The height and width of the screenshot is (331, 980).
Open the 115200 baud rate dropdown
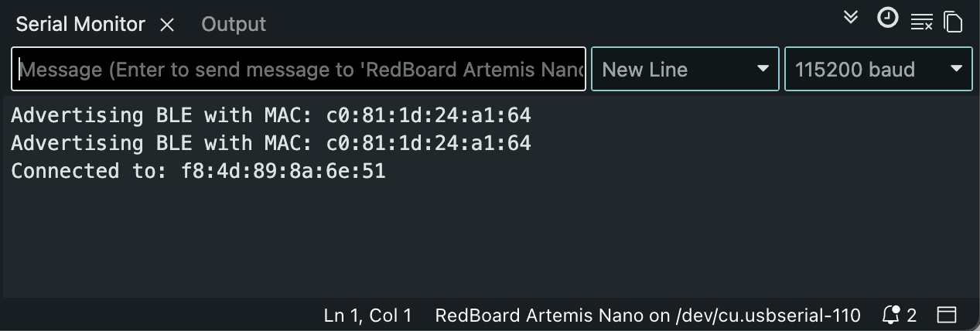click(866, 70)
